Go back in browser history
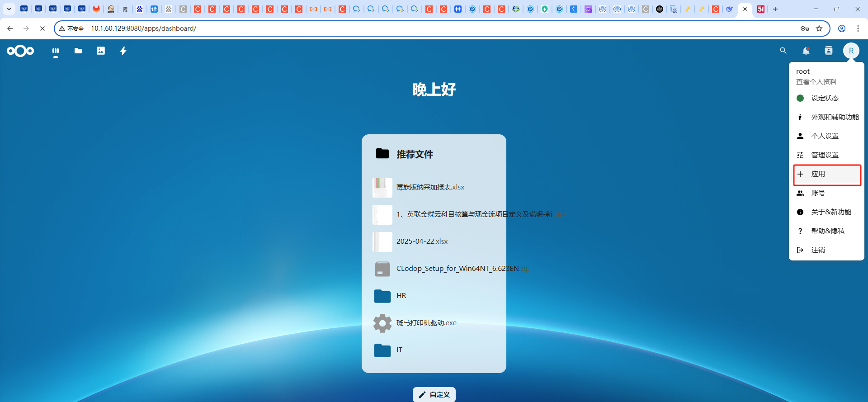 (10, 28)
